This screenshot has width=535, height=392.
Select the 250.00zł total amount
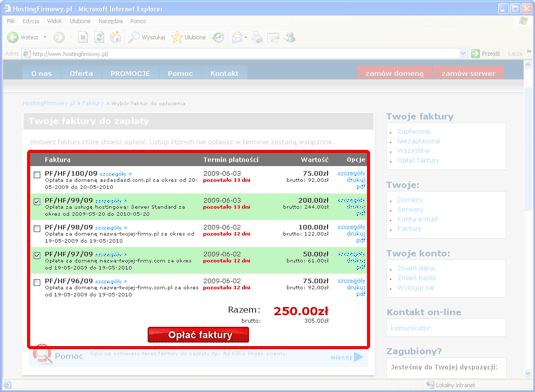pyautogui.click(x=301, y=311)
